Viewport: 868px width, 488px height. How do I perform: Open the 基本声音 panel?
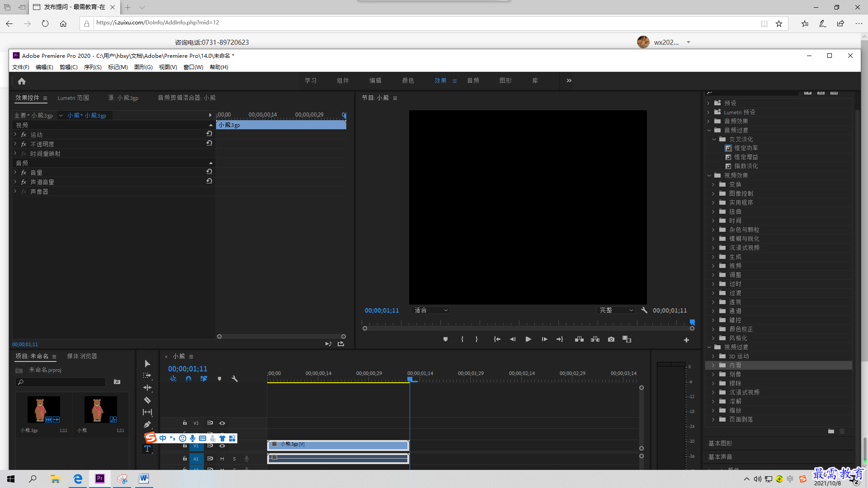coord(720,457)
